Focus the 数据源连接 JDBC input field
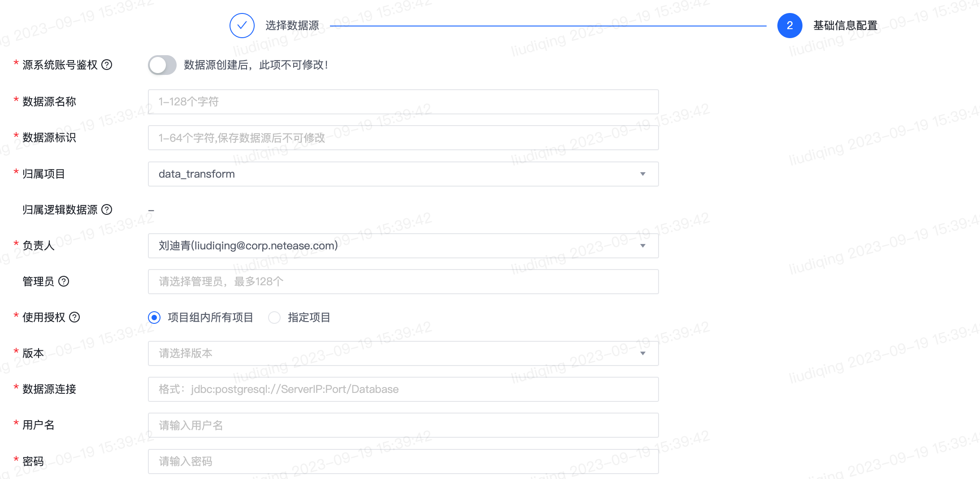 (403, 389)
